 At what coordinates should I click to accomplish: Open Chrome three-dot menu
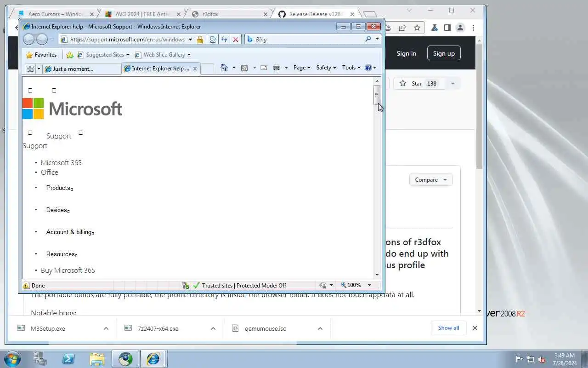pyautogui.click(x=473, y=28)
